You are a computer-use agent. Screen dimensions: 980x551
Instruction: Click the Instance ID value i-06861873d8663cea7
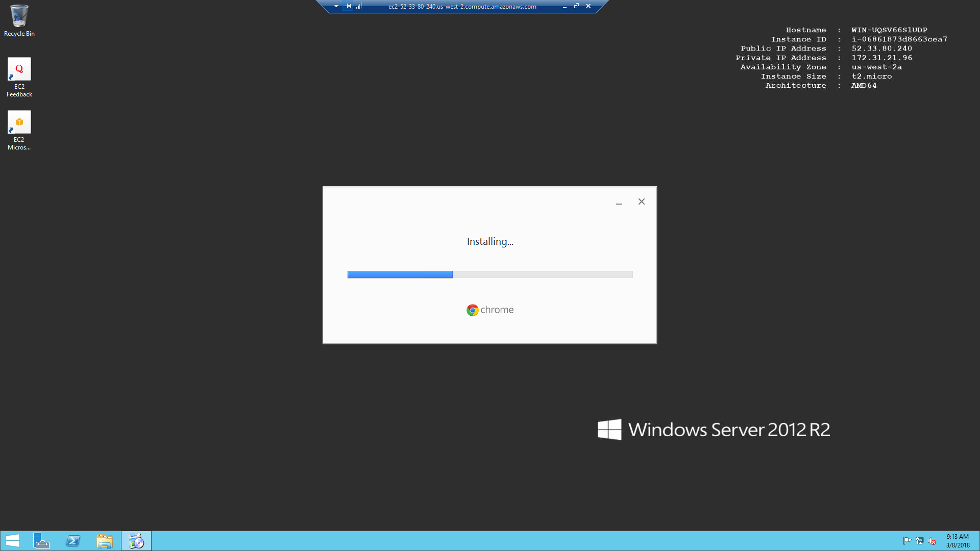point(899,39)
